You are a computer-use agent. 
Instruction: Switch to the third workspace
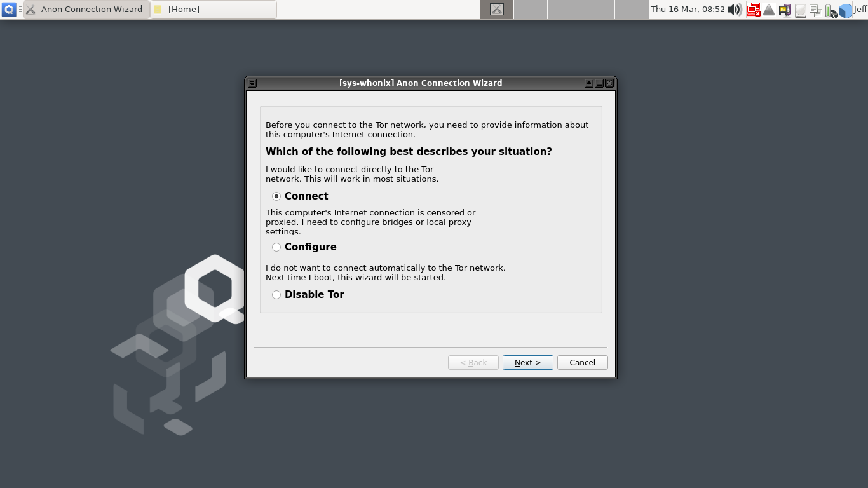point(564,10)
